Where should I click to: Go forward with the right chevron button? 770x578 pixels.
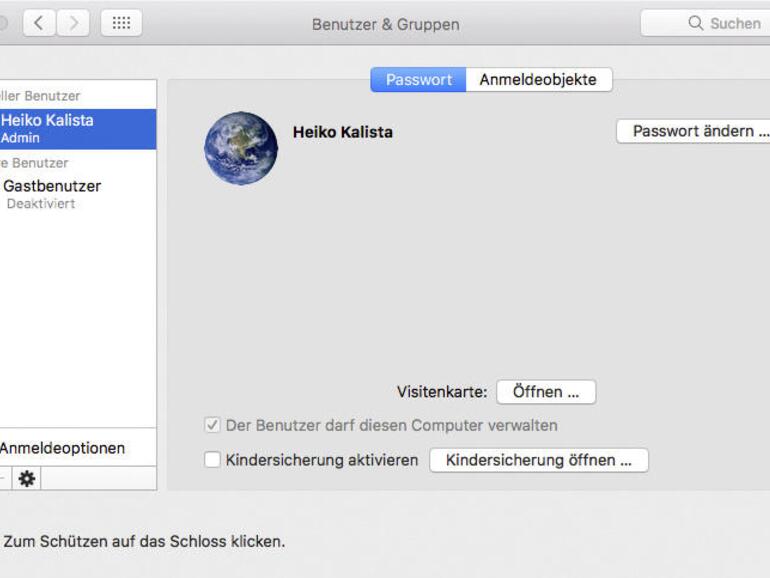(73, 23)
